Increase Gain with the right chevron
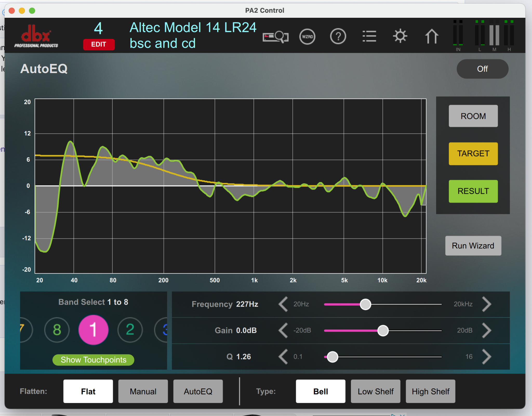Viewport: 532px width, 416px height. click(x=487, y=330)
